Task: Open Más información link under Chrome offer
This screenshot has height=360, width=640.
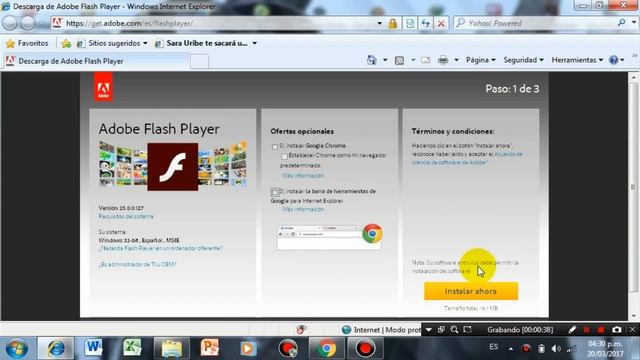Action: [303, 176]
